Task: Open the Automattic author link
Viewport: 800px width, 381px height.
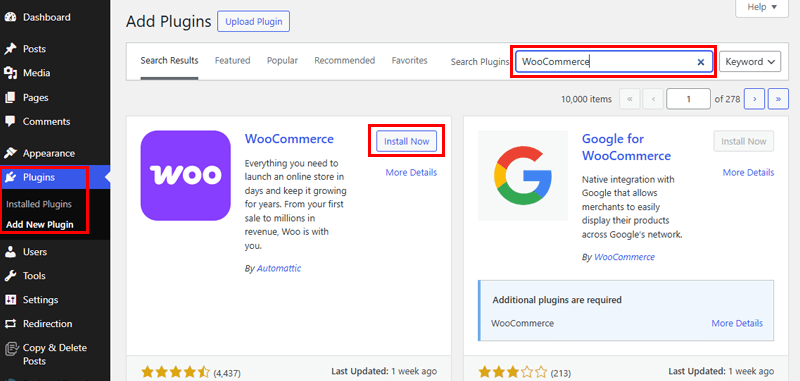Action: click(x=279, y=268)
